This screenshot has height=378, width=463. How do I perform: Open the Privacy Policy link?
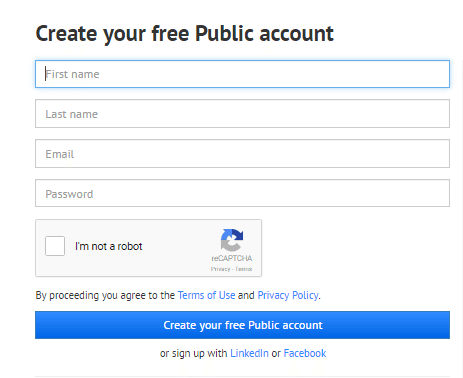click(x=288, y=295)
